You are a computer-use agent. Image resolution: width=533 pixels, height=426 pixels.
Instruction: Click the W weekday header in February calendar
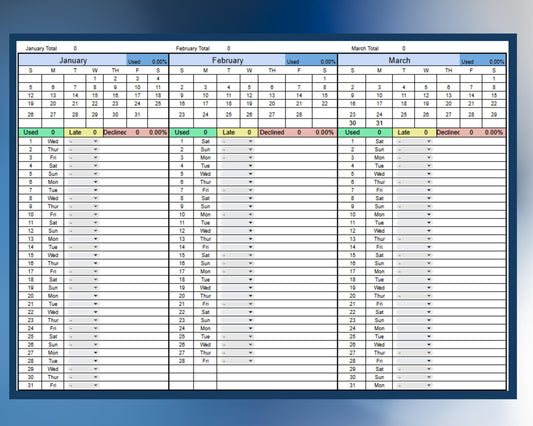point(249,70)
